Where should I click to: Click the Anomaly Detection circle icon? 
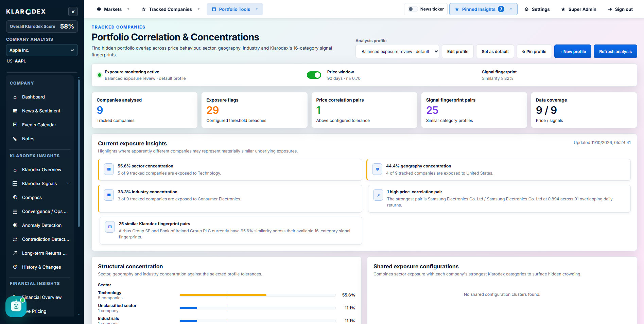click(x=15, y=225)
